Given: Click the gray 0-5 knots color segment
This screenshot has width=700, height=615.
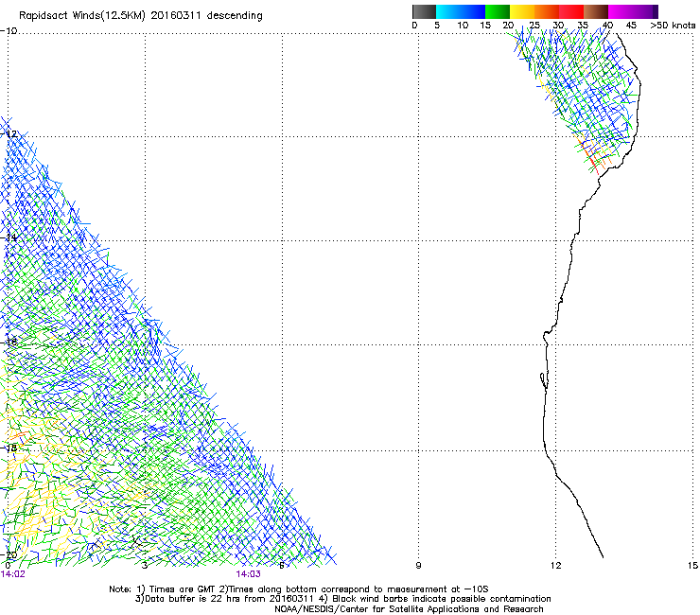Looking at the screenshot, I should 424,11.
